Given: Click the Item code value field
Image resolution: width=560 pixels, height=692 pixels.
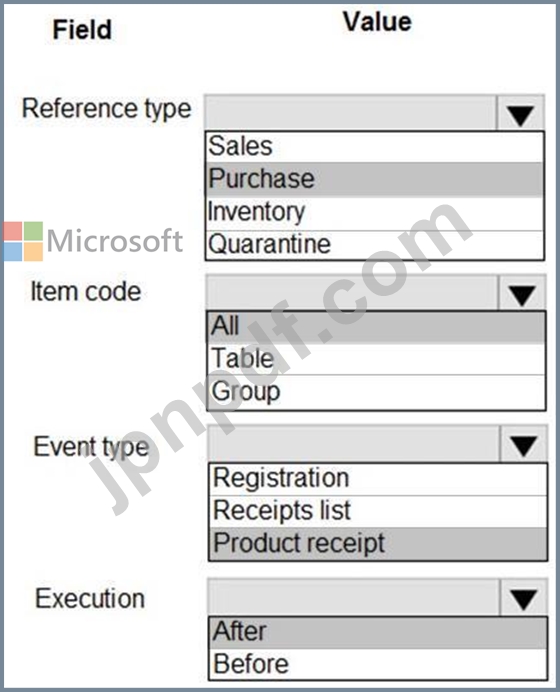Looking at the screenshot, I should (x=352, y=293).
